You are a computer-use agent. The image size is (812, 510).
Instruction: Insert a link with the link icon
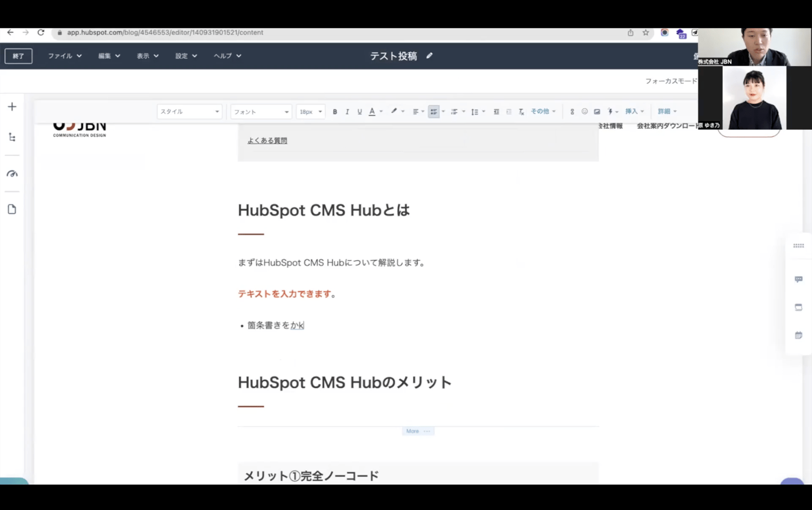[x=572, y=112]
